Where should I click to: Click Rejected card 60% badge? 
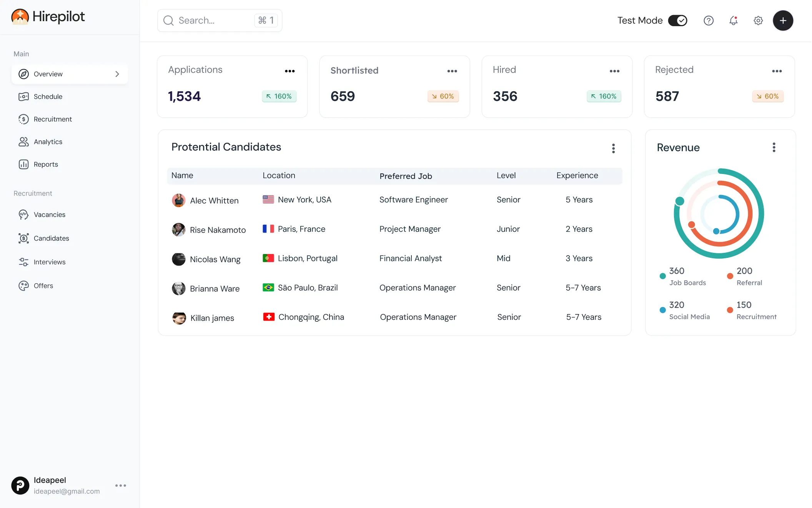tap(767, 96)
